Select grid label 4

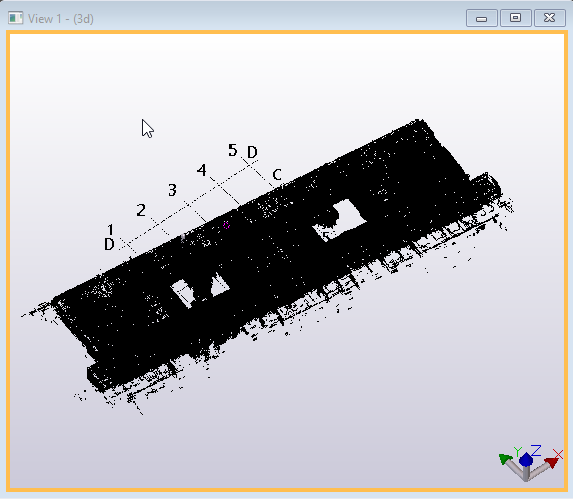[202, 170]
